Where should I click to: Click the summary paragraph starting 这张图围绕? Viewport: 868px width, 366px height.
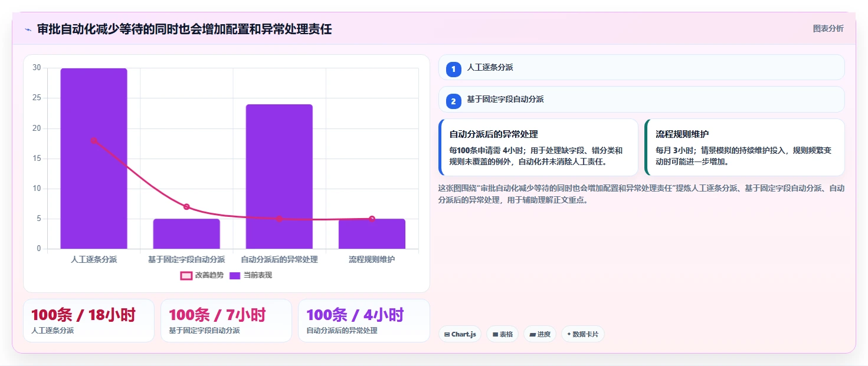tap(641, 194)
